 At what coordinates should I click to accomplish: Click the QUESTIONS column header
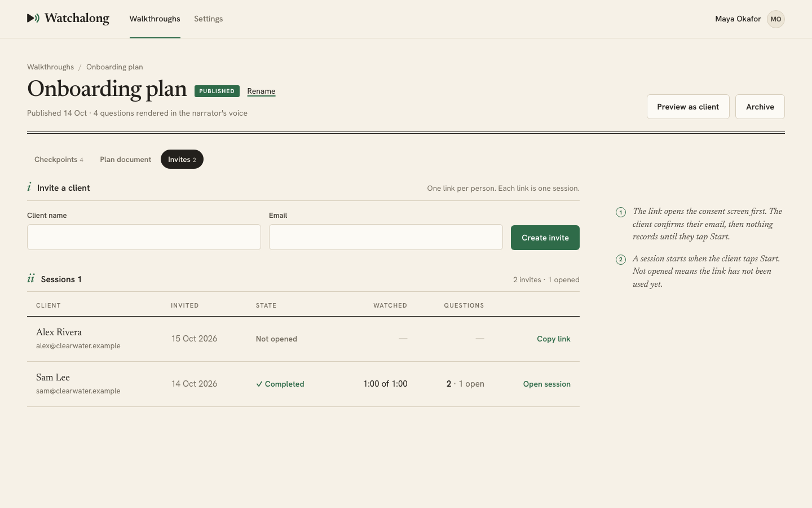point(464,305)
